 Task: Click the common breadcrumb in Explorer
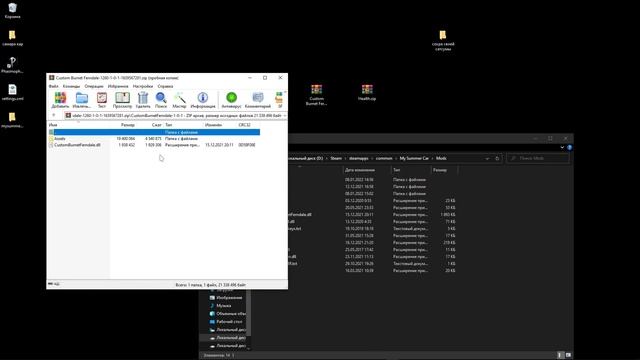[x=384, y=158]
